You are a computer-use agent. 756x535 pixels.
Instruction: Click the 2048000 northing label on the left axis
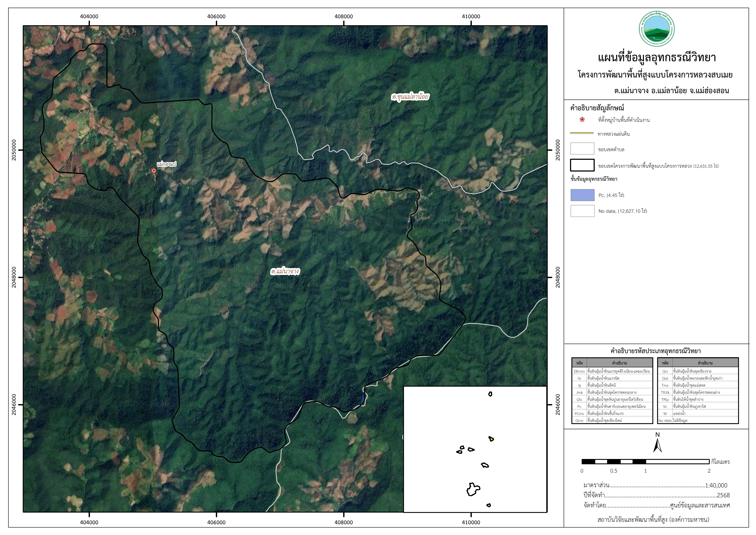(14, 277)
